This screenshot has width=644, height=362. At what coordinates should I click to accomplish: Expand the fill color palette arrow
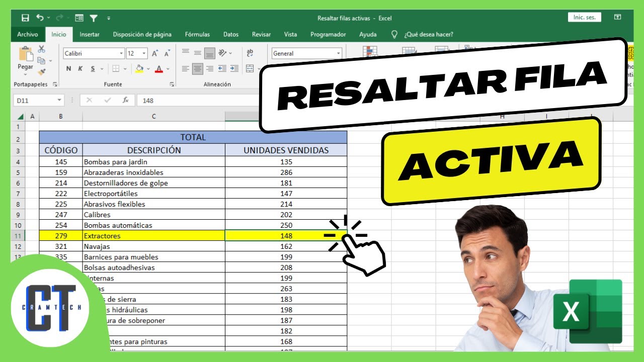[148, 69]
